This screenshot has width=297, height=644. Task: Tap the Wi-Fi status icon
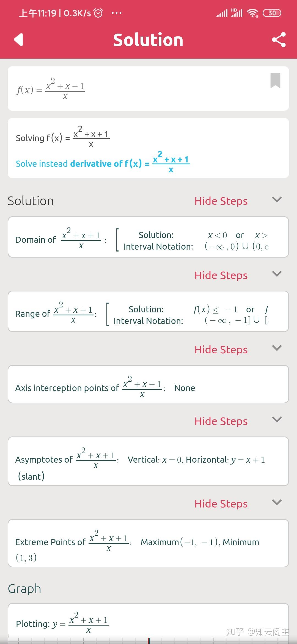(252, 13)
